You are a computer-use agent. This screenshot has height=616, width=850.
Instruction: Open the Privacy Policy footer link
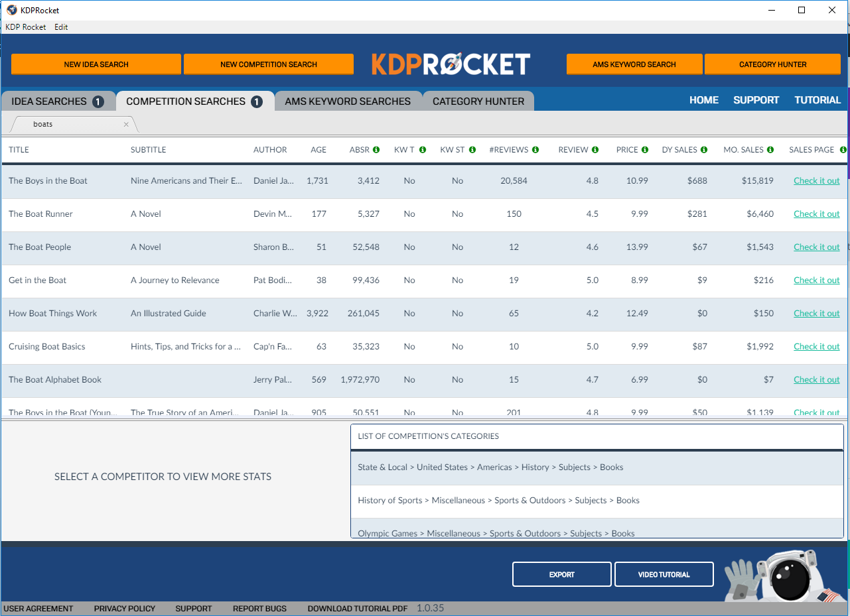125,609
